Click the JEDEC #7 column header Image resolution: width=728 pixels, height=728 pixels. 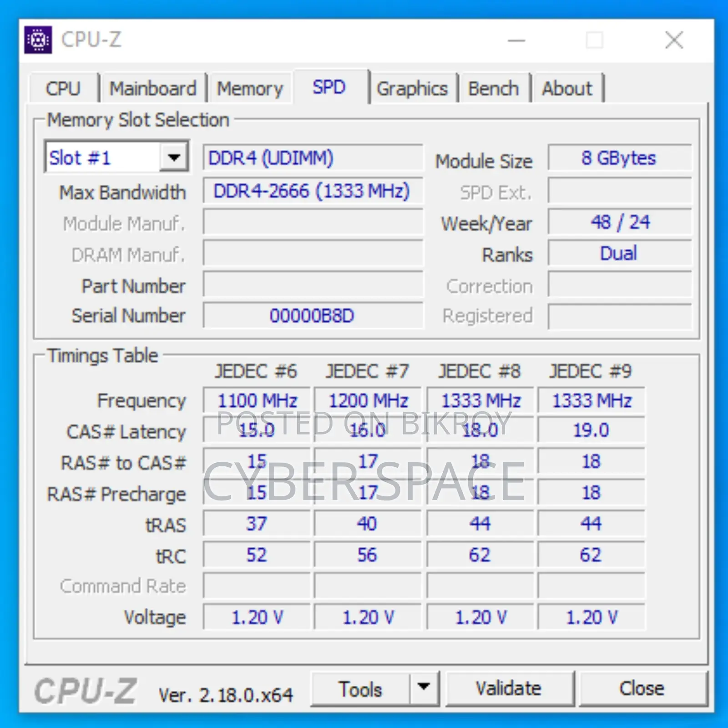click(x=368, y=371)
